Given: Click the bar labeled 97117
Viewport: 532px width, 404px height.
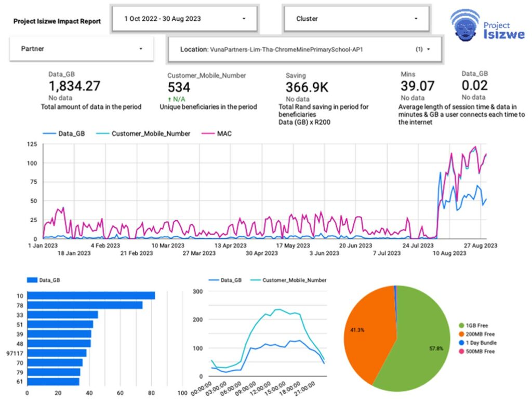Looking at the screenshot, I should 57,353.
